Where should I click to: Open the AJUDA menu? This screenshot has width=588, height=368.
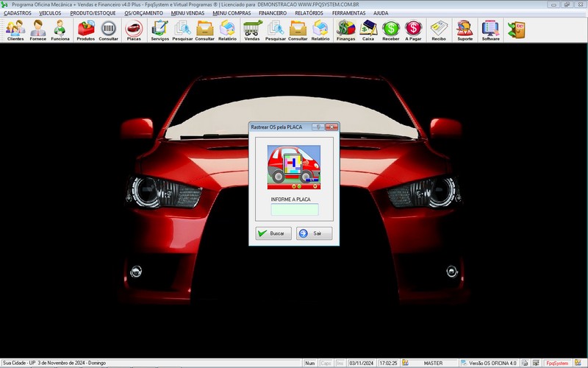point(381,13)
